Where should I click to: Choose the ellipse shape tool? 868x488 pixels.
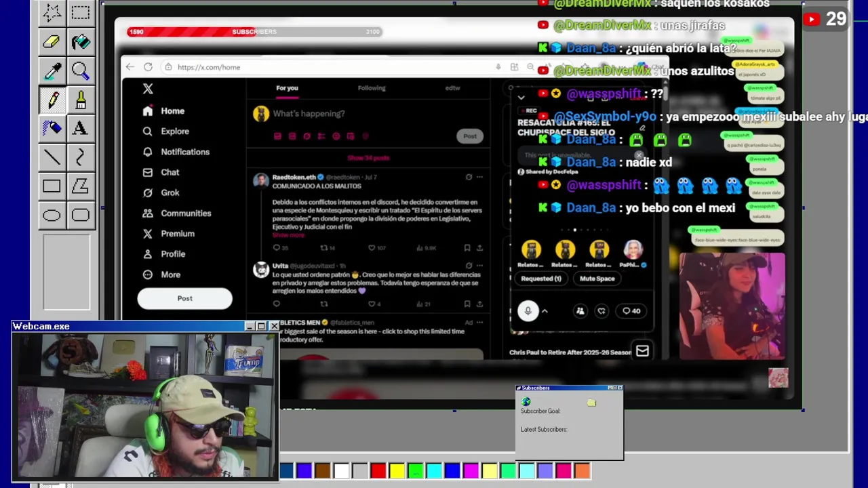(x=52, y=216)
